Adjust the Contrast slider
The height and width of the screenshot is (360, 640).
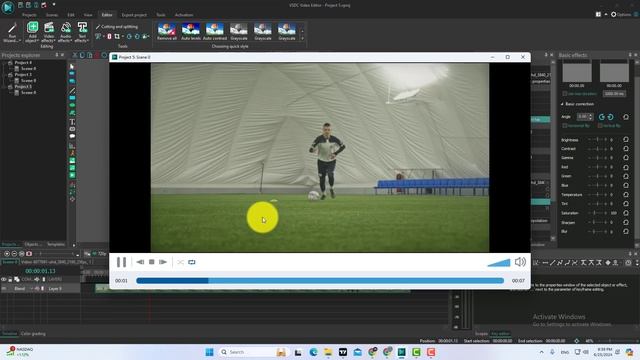click(598, 149)
